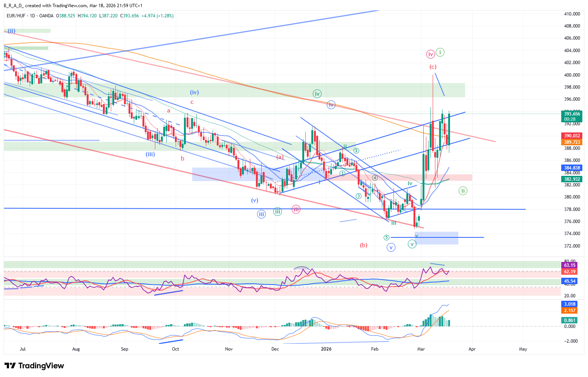
Task: Select the blue circled iii wave label
Action: click(x=261, y=214)
